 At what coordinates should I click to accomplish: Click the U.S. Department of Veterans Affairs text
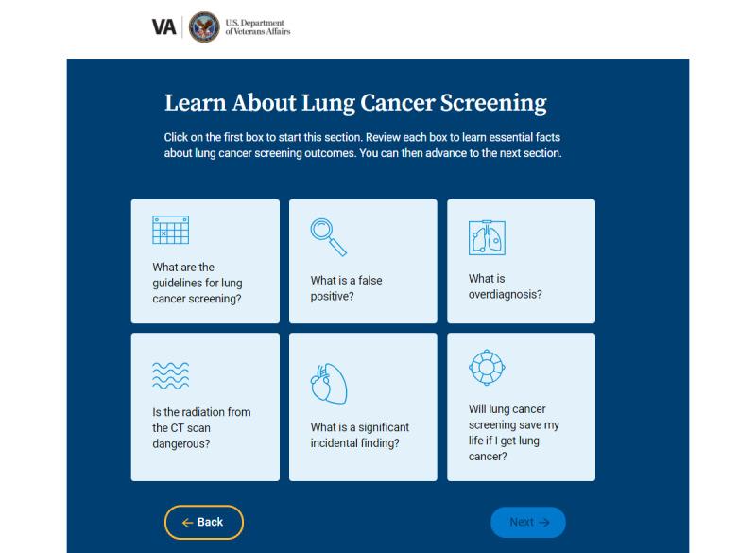click(258, 27)
